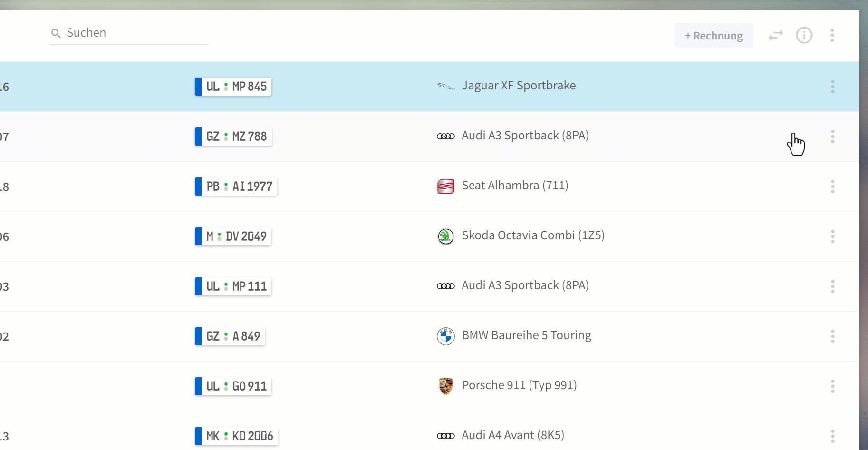Add a new invoice with + Rechnung

coord(714,36)
